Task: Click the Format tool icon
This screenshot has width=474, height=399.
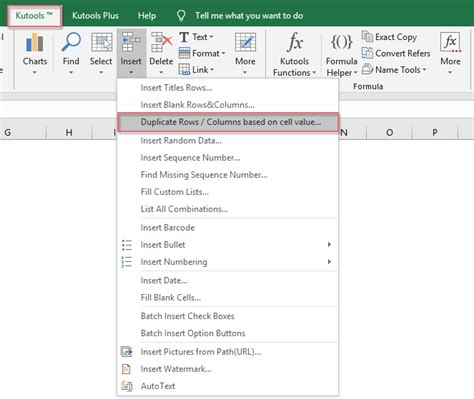Action: point(184,53)
